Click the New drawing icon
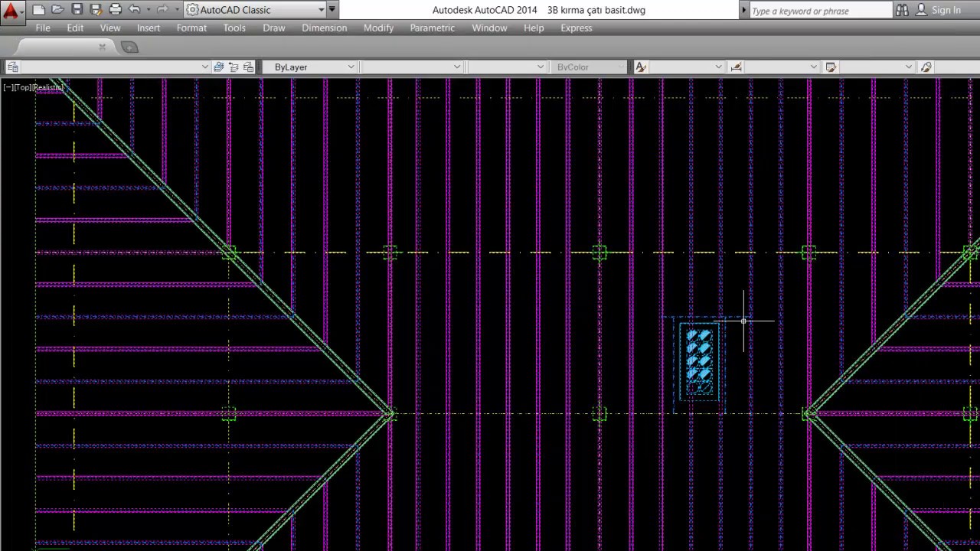Screen dimensions: 980x551 point(39,10)
